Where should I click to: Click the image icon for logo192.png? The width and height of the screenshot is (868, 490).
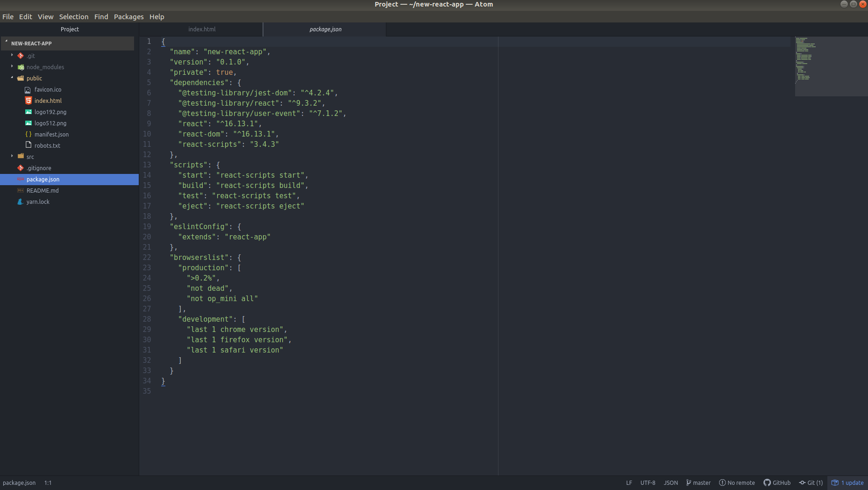click(28, 112)
